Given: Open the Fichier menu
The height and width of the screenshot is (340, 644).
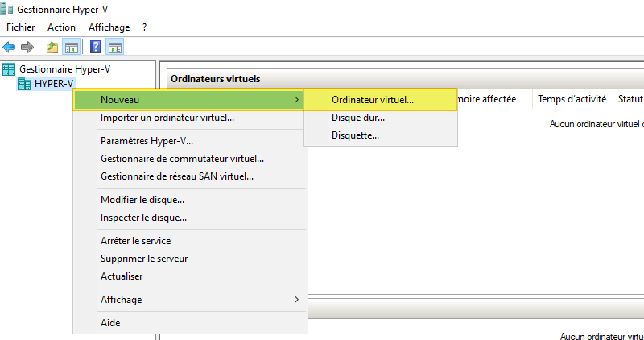Looking at the screenshot, I should click(20, 27).
